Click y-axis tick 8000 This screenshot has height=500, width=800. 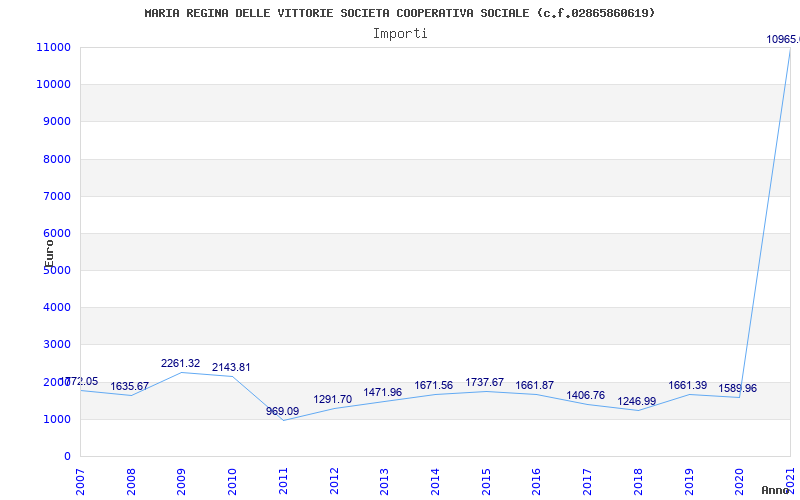57,159
